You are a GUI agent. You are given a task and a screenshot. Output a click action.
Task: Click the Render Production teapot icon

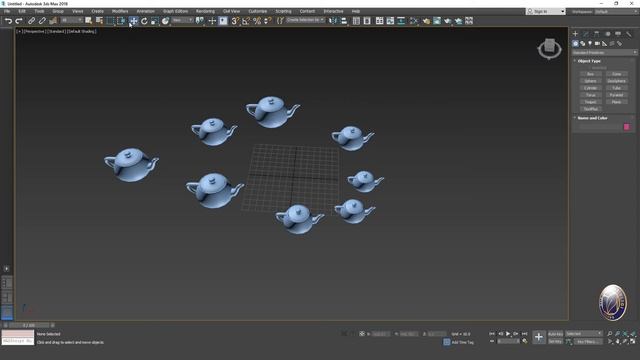pos(448,21)
